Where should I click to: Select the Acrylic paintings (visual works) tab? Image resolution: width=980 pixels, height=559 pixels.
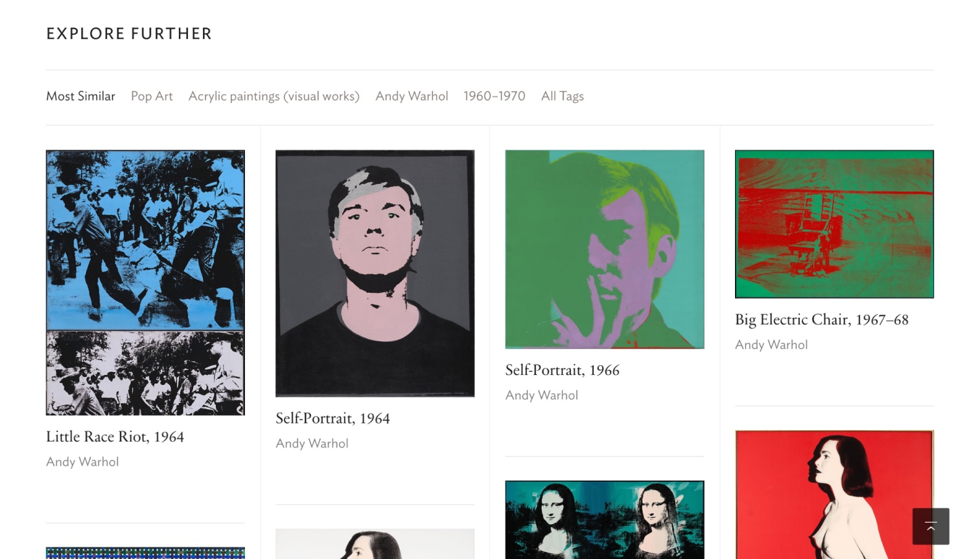274,96
